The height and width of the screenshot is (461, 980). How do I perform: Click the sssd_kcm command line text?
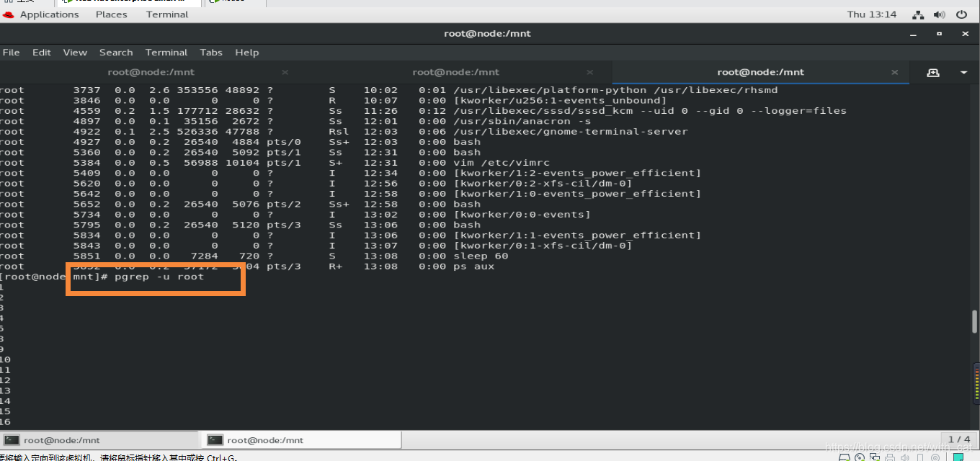(x=650, y=111)
